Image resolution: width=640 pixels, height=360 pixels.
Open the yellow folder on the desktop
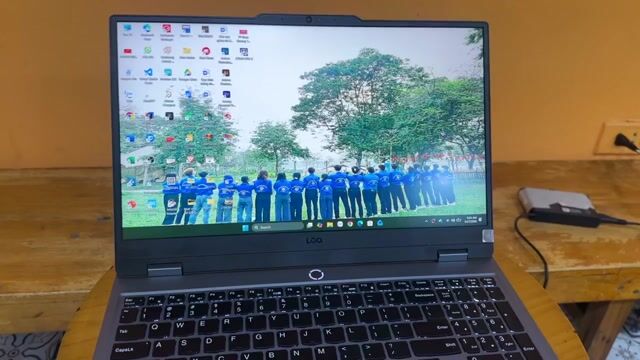[x=187, y=52]
